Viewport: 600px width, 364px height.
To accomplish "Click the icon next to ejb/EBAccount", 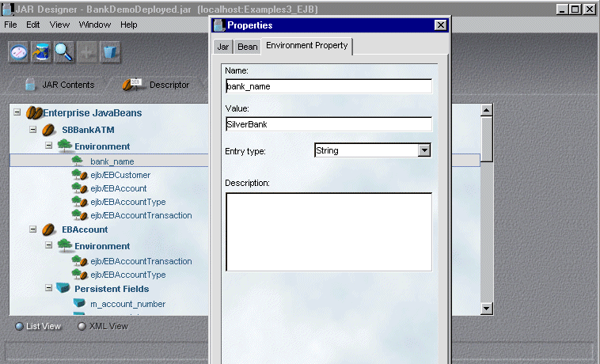I will 80,188.
